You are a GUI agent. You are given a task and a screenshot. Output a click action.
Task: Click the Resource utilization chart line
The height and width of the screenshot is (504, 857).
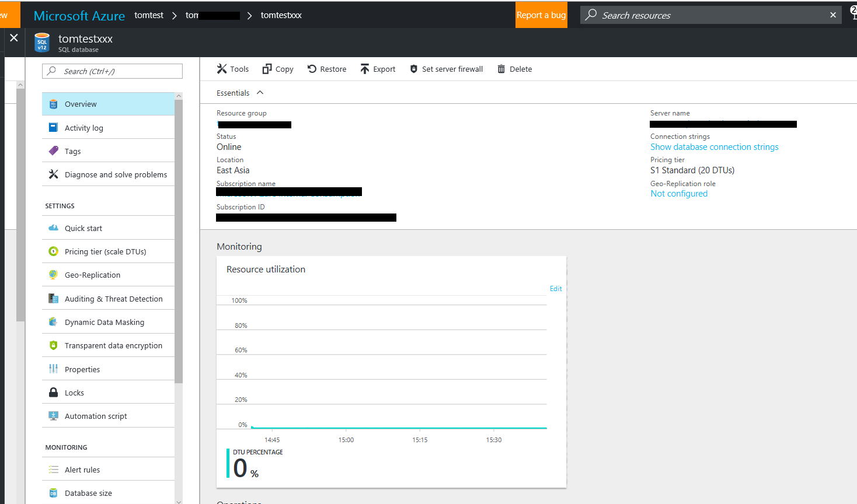[x=399, y=428]
